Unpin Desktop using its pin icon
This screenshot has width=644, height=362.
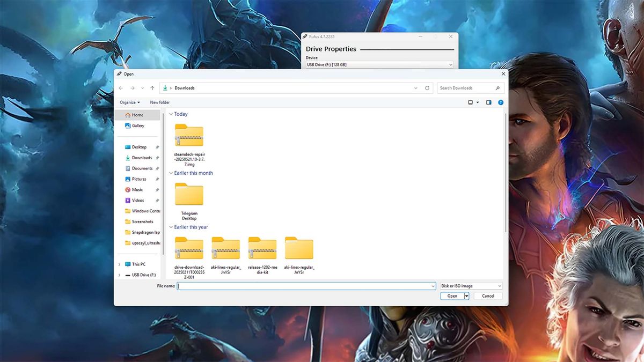click(157, 147)
